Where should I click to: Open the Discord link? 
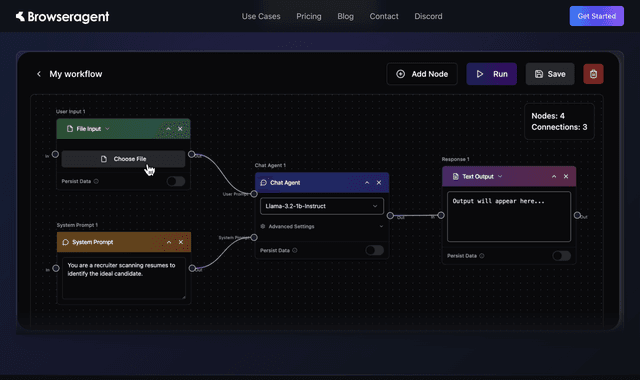click(x=428, y=16)
